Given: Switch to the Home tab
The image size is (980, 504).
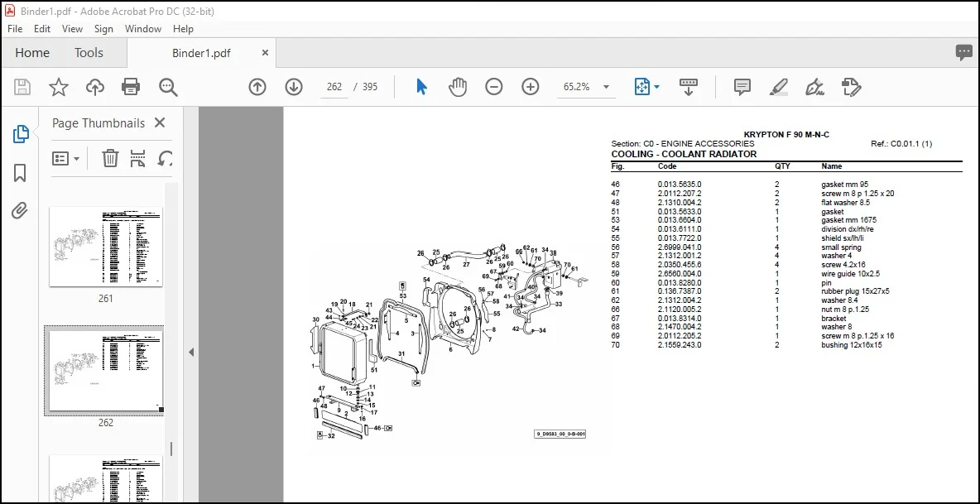Looking at the screenshot, I should coord(32,53).
